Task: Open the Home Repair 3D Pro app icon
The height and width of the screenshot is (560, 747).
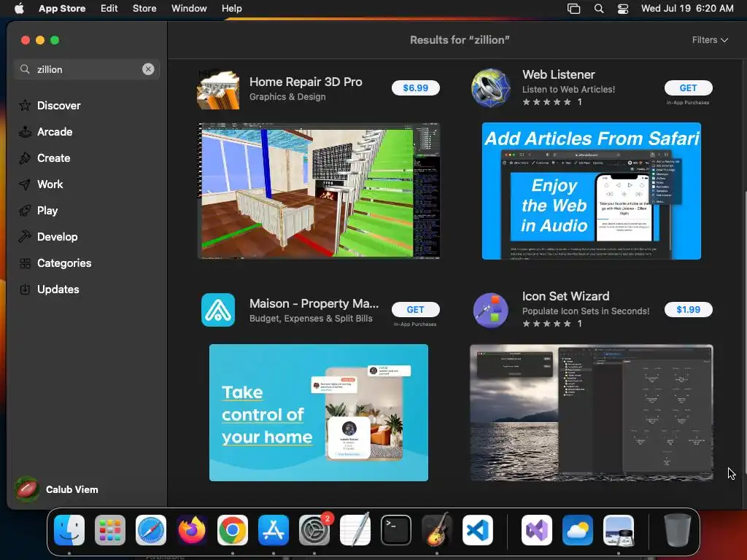Action: click(x=218, y=88)
